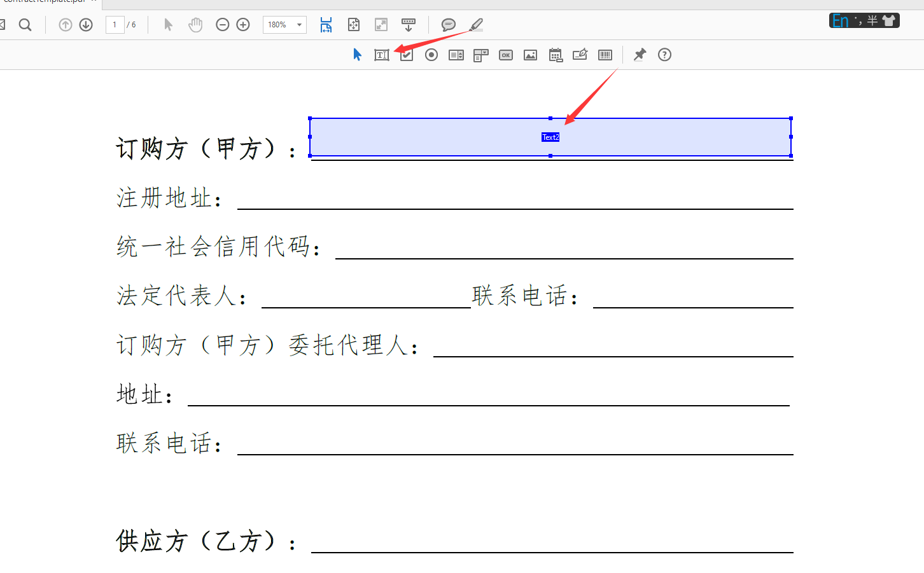Select the Digital Signature field tool
The image size is (924, 573).
coord(580,55)
